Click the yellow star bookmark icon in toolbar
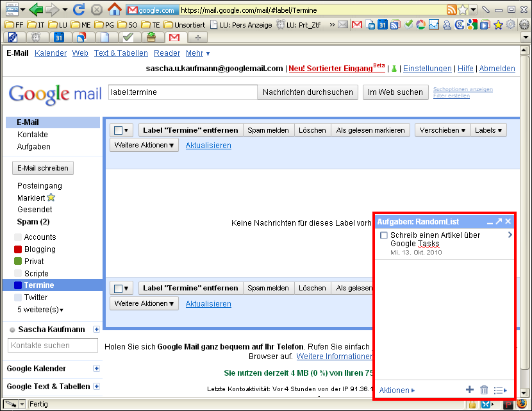Screen dimensions: 532x411 click(x=498, y=25)
